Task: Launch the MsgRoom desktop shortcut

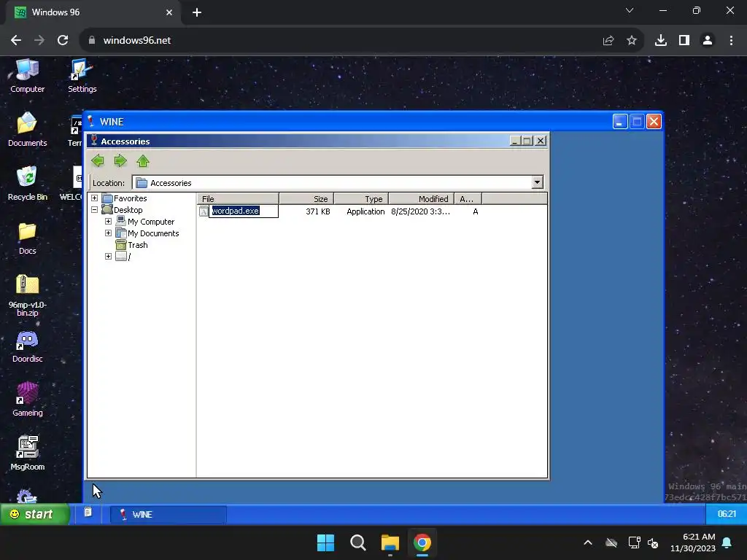Action: (x=27, y=454)
